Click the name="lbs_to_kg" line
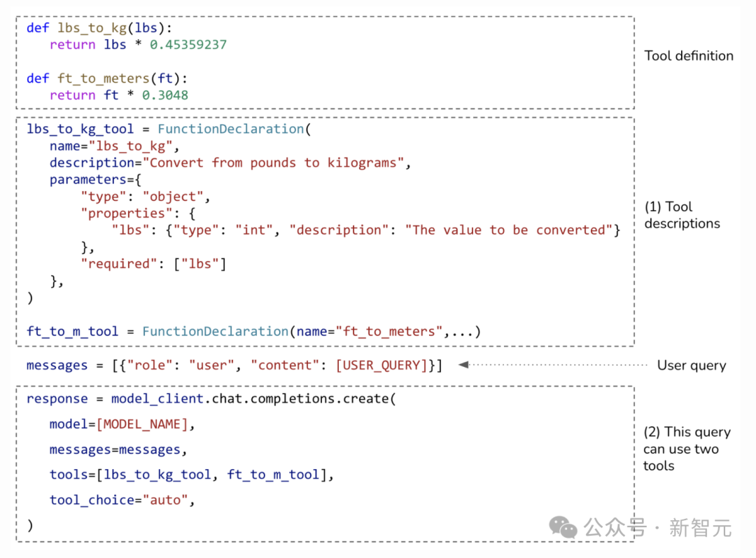 tap(114, 146)
